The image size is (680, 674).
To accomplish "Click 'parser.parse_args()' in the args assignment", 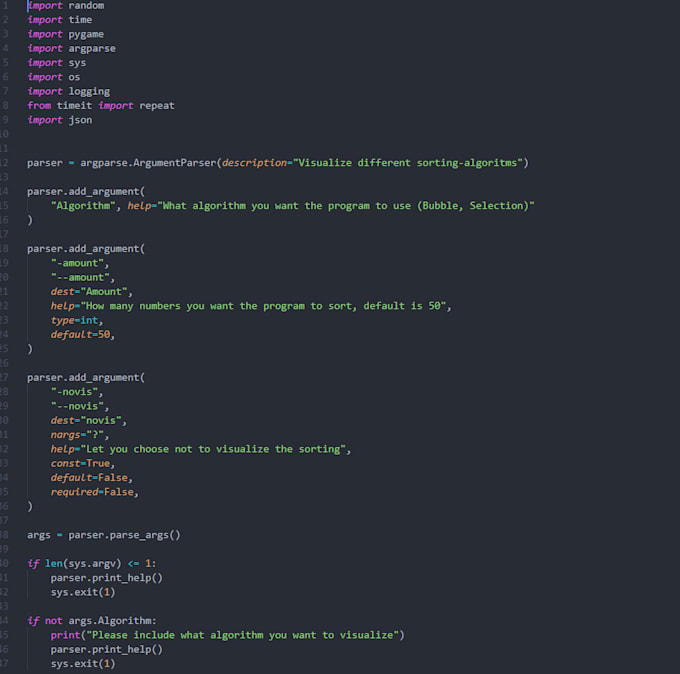I will tap(124, 535).
